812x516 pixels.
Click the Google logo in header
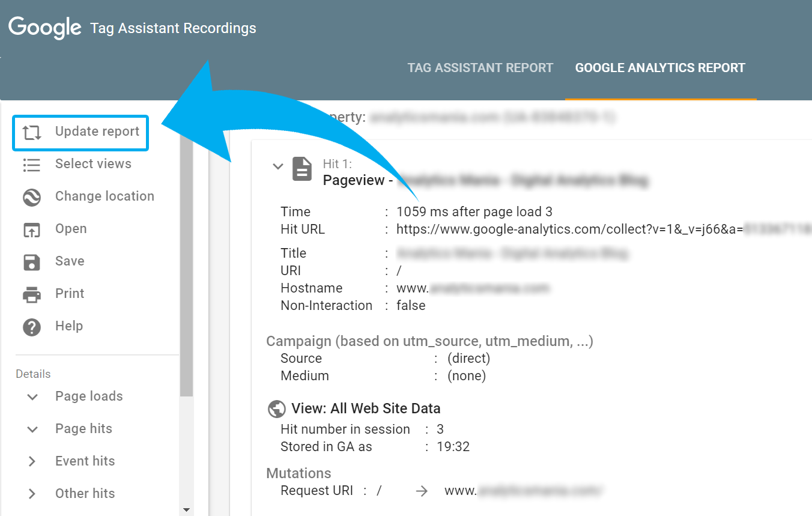pyautogui.click(x=45, y=28)
